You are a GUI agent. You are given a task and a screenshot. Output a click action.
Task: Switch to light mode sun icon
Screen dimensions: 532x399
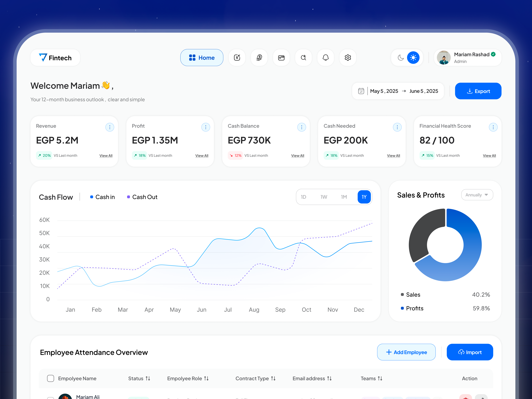pos(413,58)
